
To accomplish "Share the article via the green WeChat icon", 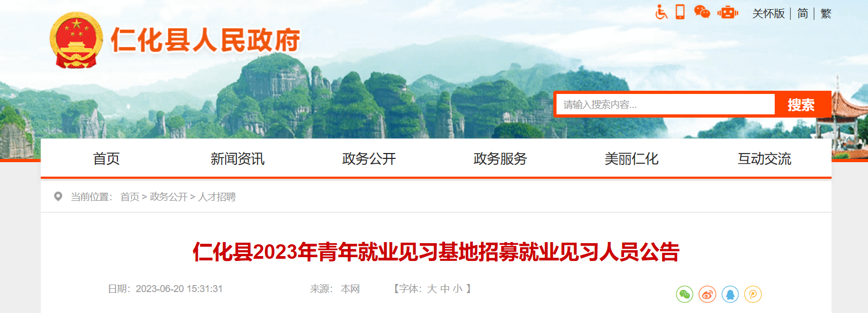I will point(685,294).
